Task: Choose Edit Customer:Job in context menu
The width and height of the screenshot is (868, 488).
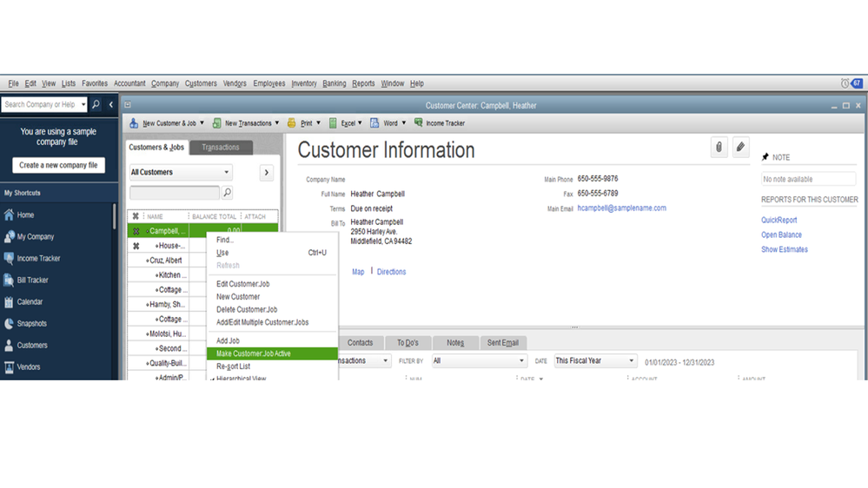Action: coord(243,284)
